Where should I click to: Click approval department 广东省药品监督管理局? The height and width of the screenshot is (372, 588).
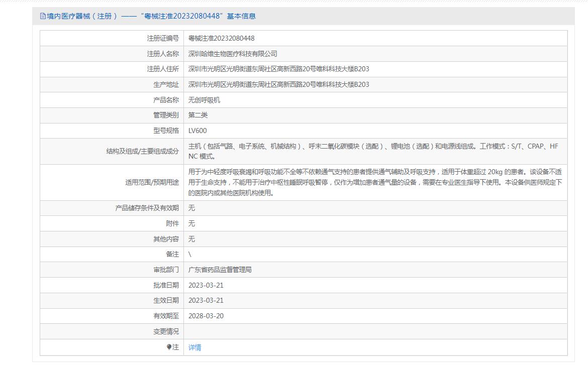[220, 270]
